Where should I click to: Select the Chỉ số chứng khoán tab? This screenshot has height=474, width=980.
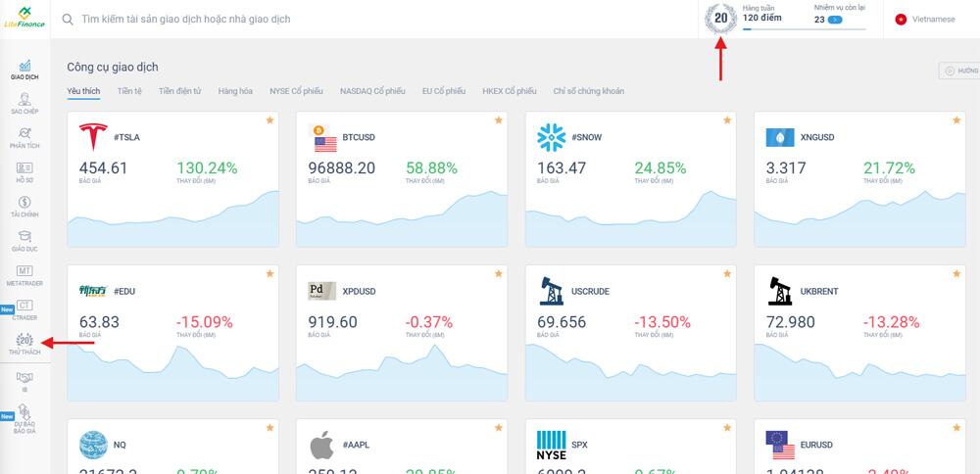(x=589, y=91)
